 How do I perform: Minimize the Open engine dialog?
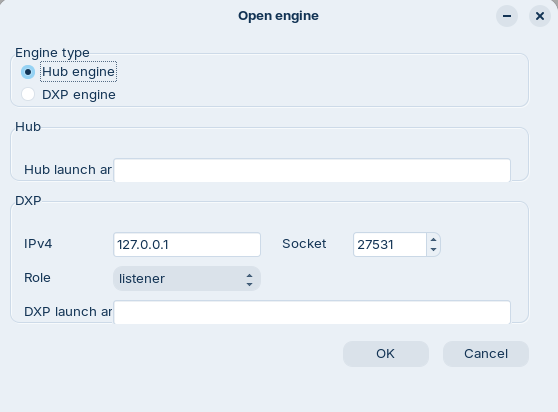click(507, 16)
